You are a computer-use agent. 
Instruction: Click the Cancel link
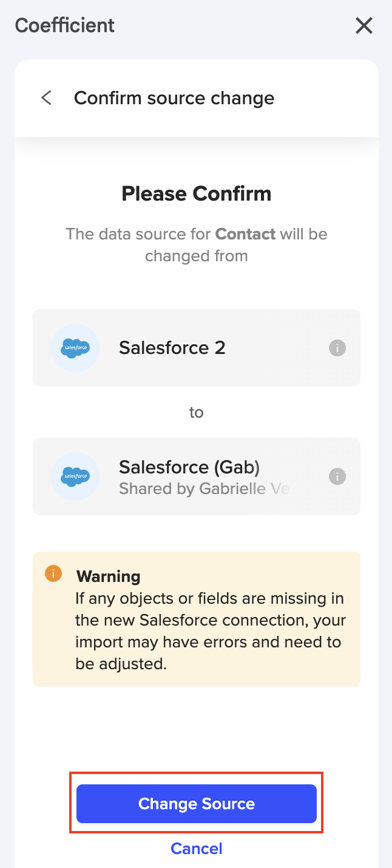[x=197, y=848]
